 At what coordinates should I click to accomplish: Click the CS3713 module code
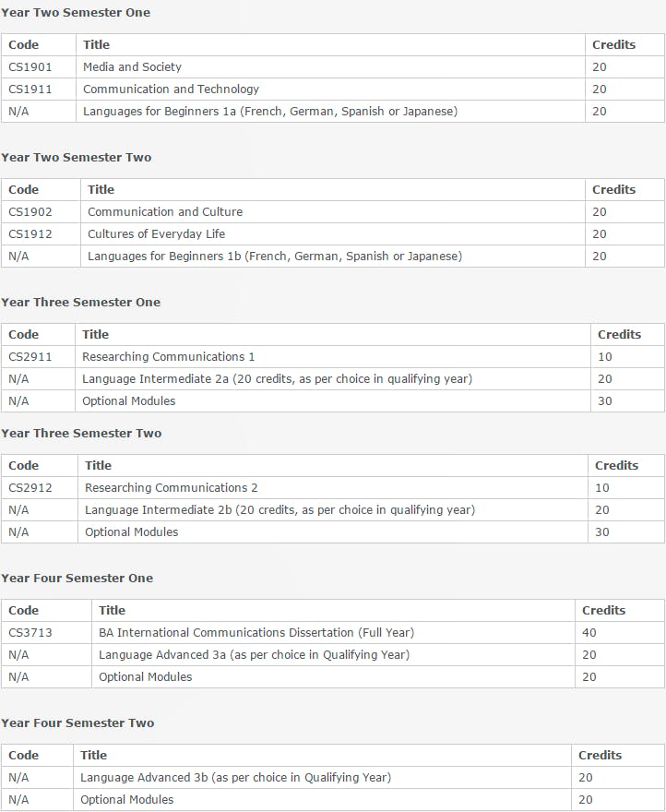click(x=31, y=632)
